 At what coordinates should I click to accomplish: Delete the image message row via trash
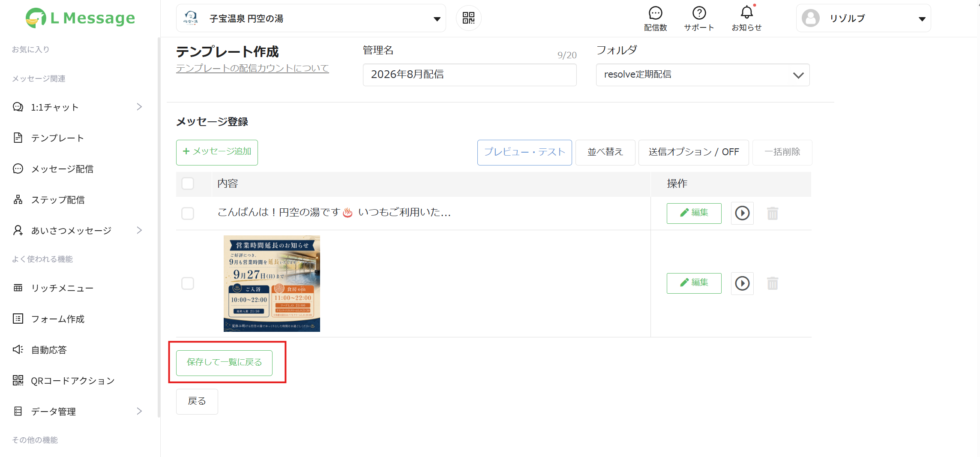[x=773, y=283]
